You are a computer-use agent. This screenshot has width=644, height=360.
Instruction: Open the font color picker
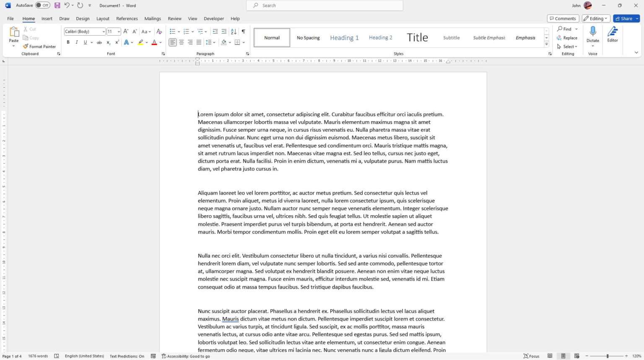(x=160, y=42)
